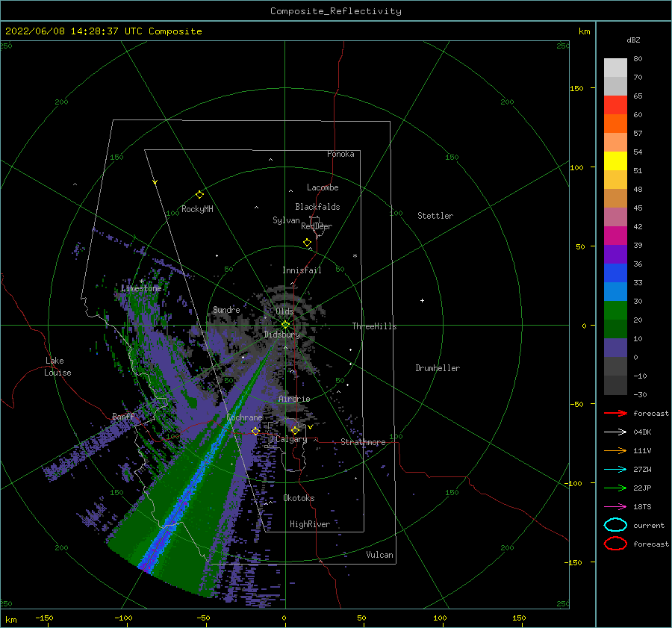Click the Lacombe city label
Viewport: 672px width, 628px height.
[323, 187]
